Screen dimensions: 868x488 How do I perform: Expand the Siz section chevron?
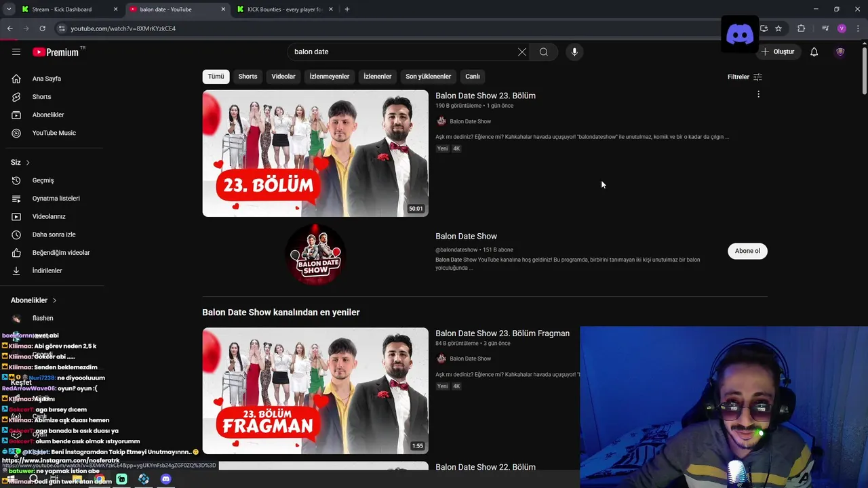[x=28, y=163]
